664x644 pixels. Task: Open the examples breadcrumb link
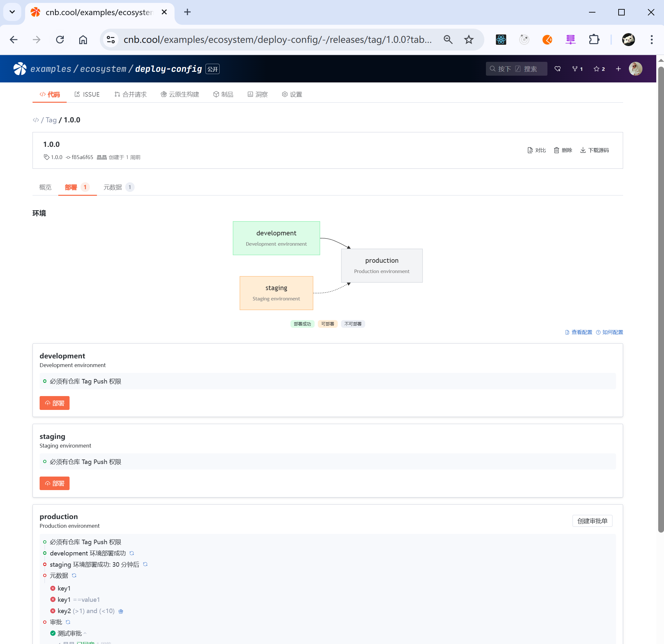(51, 69)
